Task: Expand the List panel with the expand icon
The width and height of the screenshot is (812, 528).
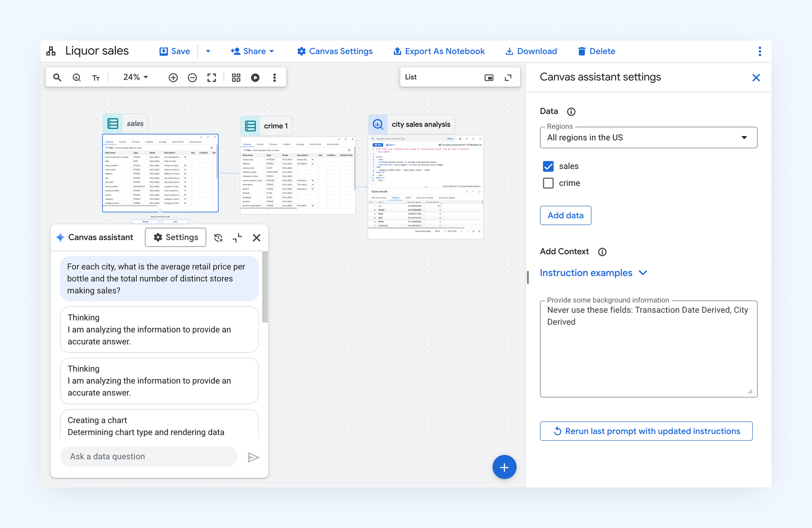Action: [x=508, y=78]
